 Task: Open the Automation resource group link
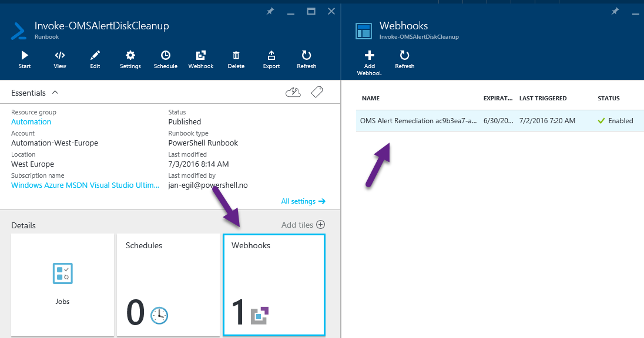click(31, 122)
